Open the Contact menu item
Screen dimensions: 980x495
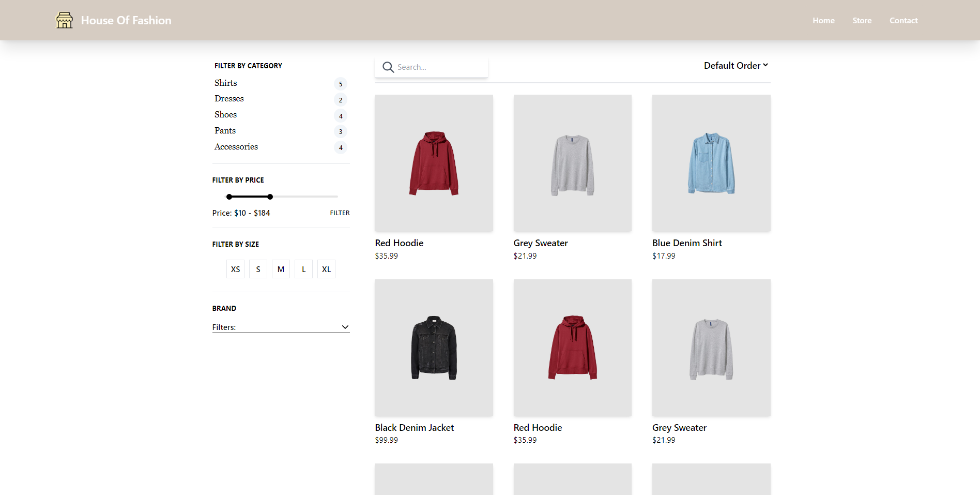pyautogui.click(x=904, y=21)
